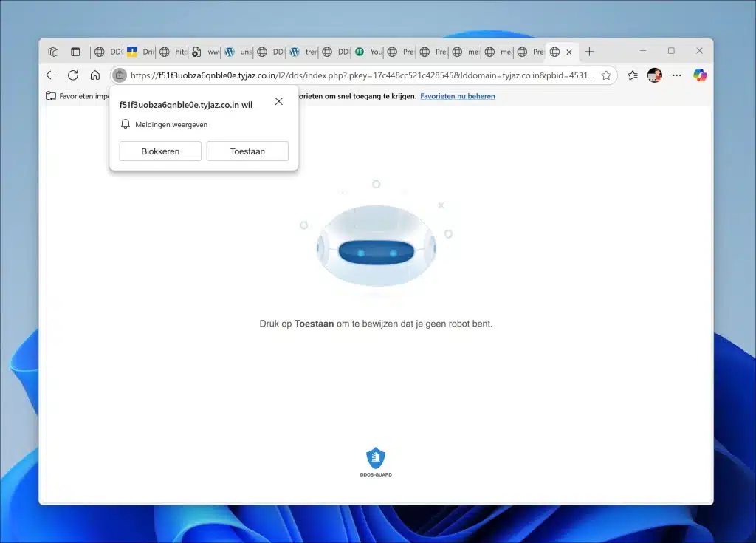Image resolution: width=756 pixels, height=543 pixels.
Task: Go back to the previous page
Action: point(51,75)
